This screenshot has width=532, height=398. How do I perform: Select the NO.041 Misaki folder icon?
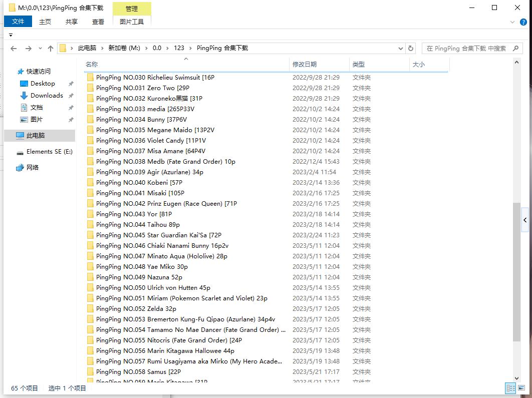coord(90,193)
